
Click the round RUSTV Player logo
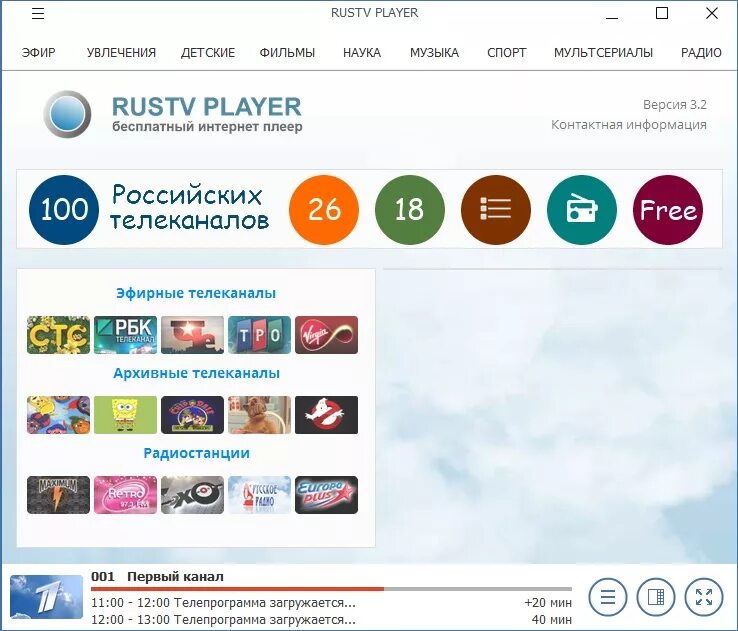coord(67,114)
